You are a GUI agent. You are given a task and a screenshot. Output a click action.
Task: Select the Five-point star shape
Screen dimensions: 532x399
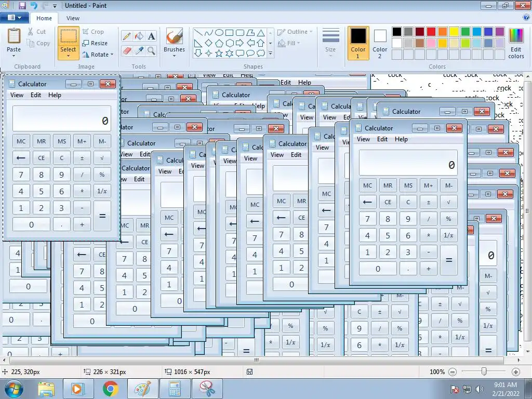(x=219, y=54)
